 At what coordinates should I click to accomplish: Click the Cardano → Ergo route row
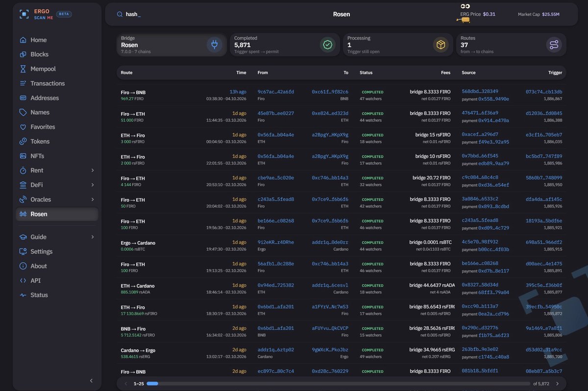pyautogui.click(x=341, y=353)
